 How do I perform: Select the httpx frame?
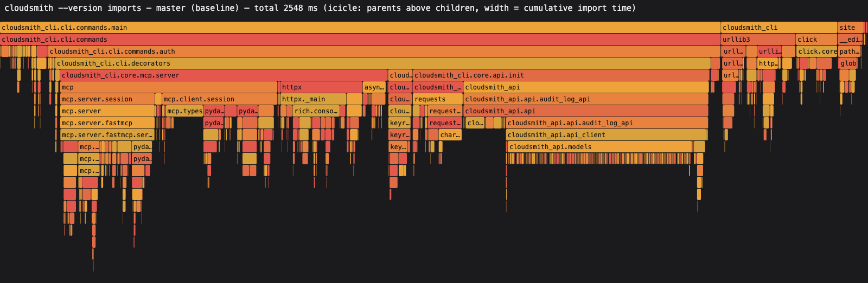pos(321,87)
